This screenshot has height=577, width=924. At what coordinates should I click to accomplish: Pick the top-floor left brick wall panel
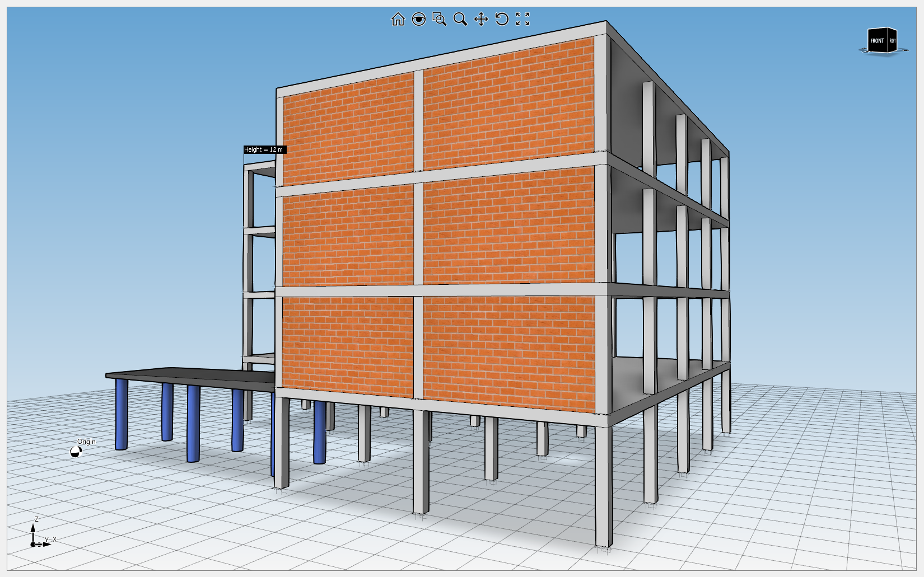click(x=347, y=134)
